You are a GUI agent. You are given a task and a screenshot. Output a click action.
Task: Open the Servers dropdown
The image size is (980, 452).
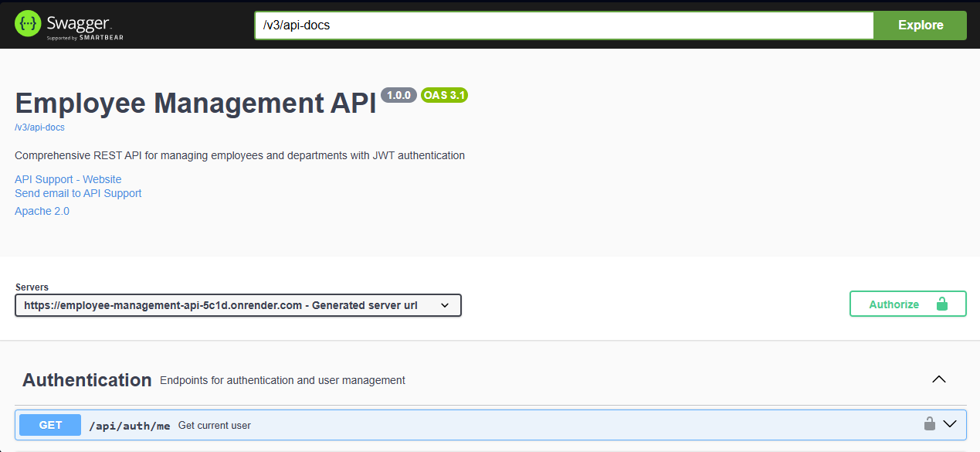coord(237,305)
